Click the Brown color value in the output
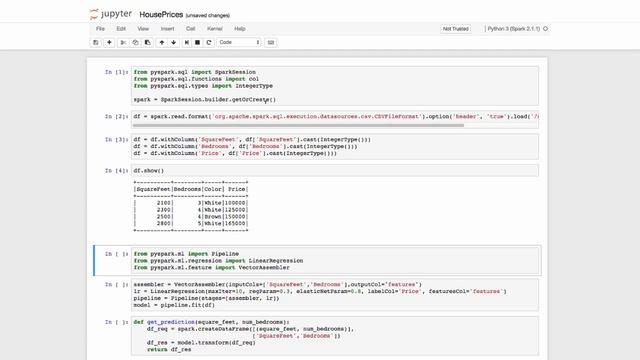Screen dimensions: 640x360 [213, 217]
